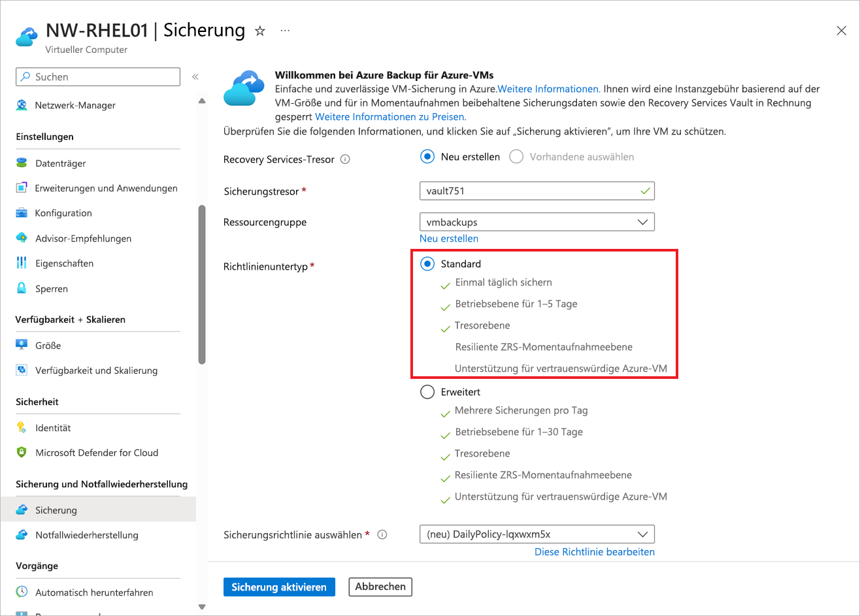Click the Advisor-Empfehlungen menu label
The image size is (860, 616).
[83, 238]
